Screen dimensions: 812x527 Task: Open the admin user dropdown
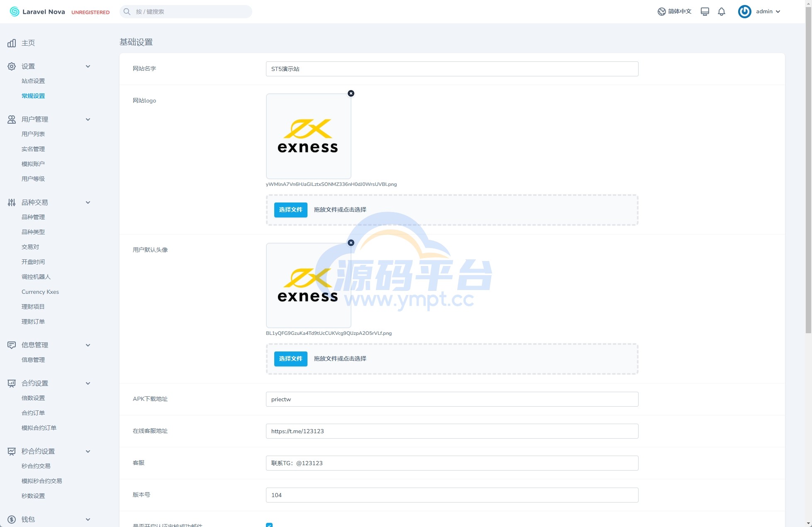759,12
